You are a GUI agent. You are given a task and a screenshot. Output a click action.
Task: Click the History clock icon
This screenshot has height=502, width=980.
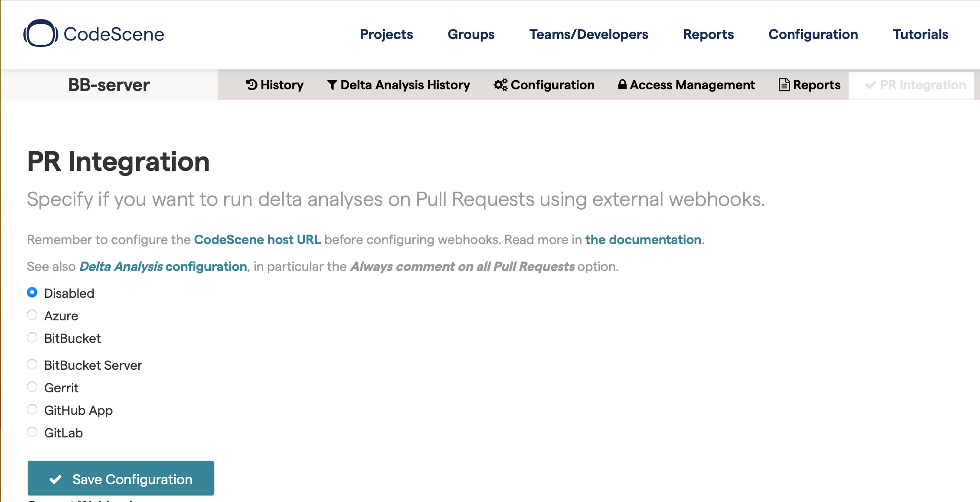click(252, 85)
